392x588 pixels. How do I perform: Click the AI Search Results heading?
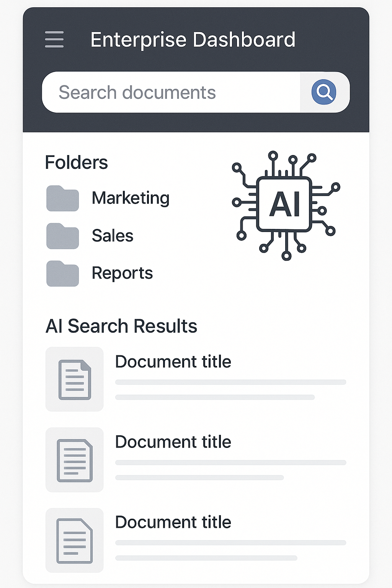point(121,326)
